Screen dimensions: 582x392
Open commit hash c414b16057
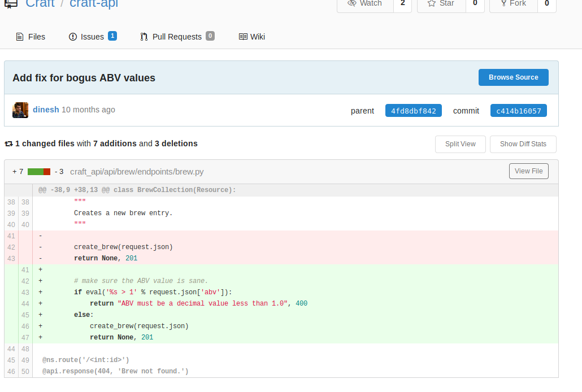point(518,111)
